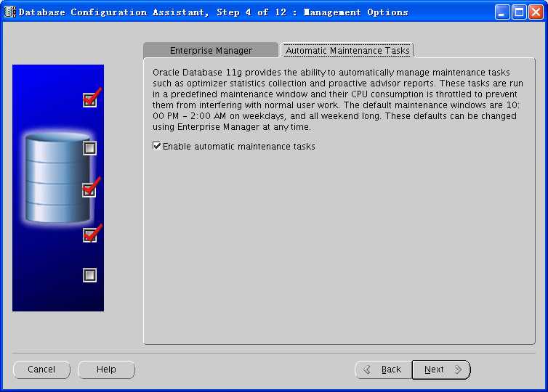Viewport: 548px width, 392px height.
Task: Minimize the Configuration Assistant window
Action: tap(502, 12)
